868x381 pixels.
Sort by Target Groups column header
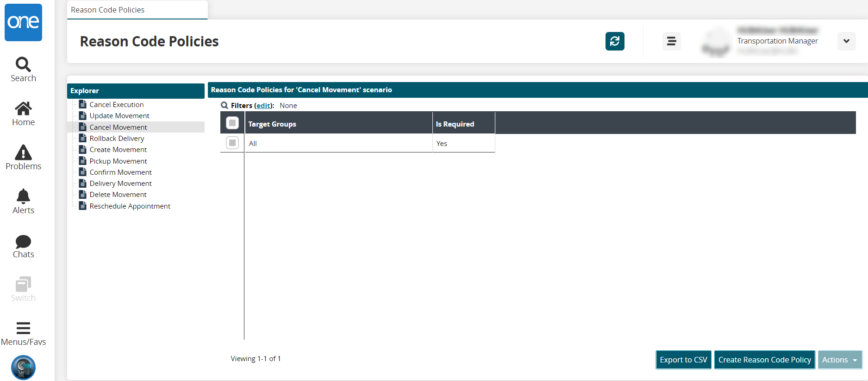338,124
